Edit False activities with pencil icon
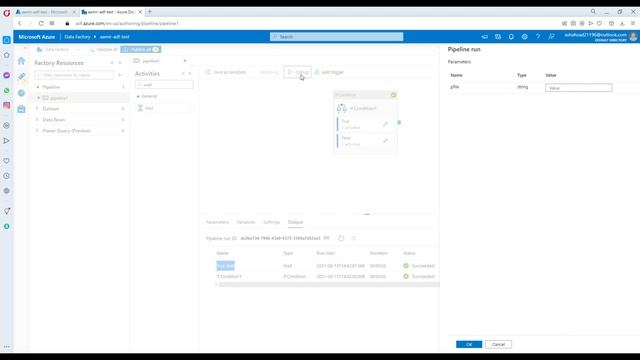The image size is (640, 360). point(385,141)
